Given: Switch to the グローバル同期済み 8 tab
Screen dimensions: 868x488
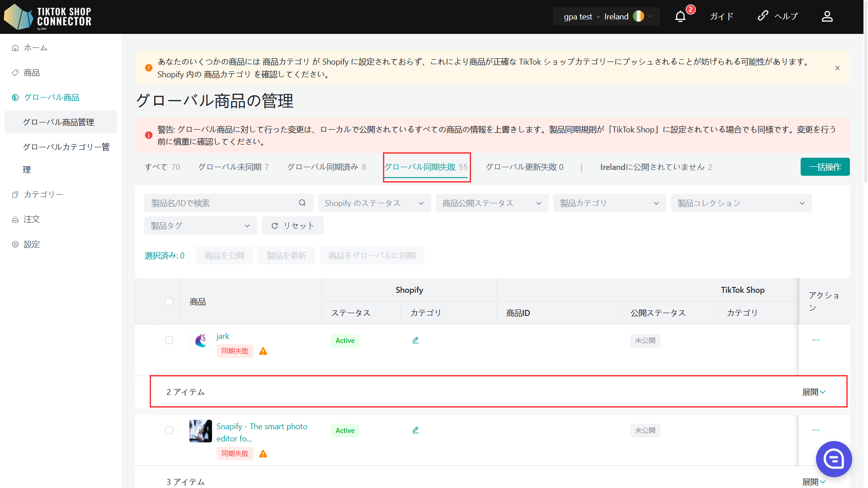Looking at the screenshot, I should pos(327,167).
